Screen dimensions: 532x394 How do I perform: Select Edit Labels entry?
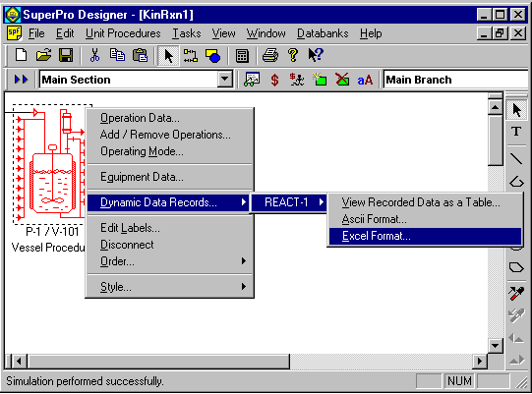169,228
